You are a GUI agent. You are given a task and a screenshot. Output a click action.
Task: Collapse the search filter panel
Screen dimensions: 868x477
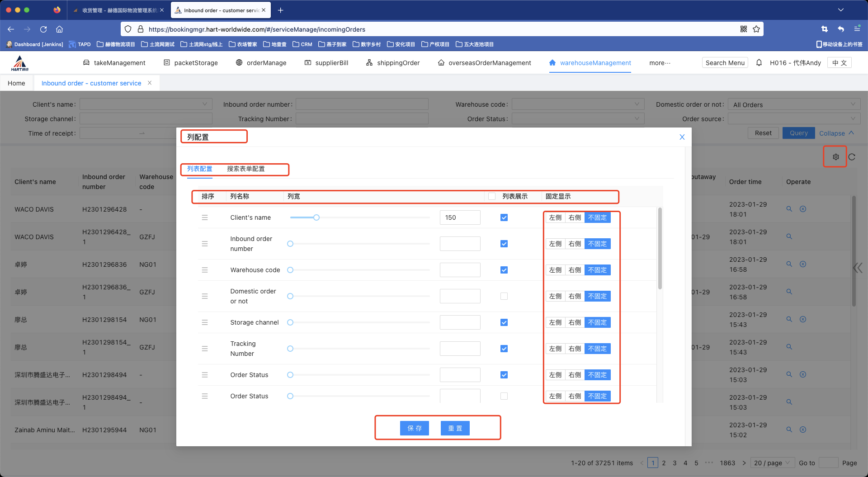(x=836, y=133)
